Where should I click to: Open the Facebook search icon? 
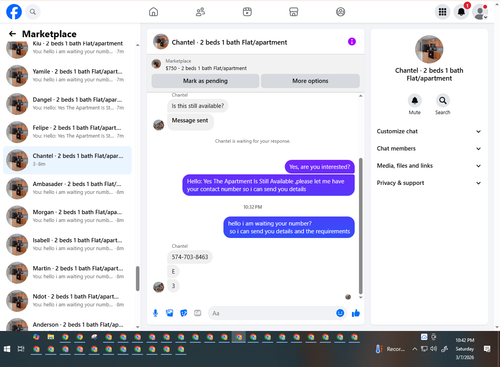pos(33,12)
